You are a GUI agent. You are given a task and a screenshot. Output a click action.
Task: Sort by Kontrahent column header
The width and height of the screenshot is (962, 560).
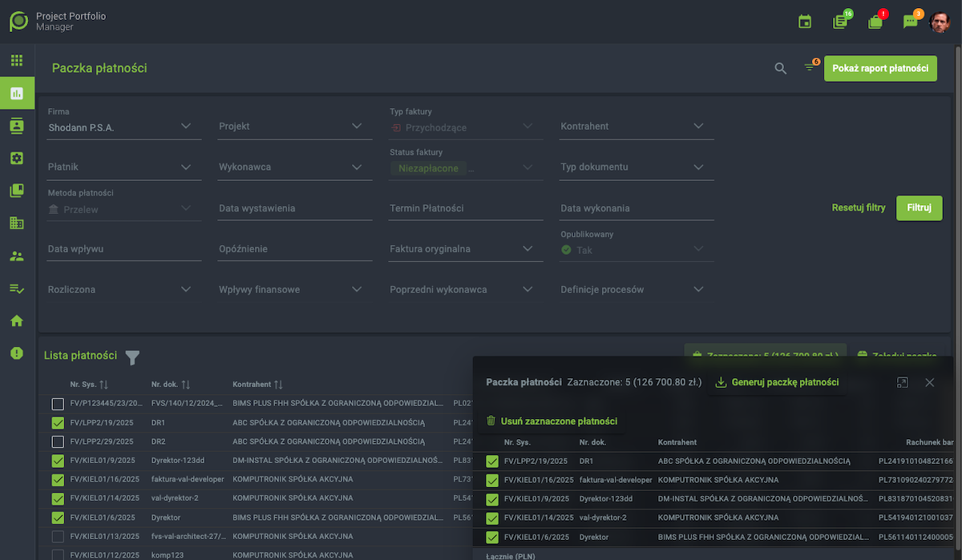[x=257, y=385]
